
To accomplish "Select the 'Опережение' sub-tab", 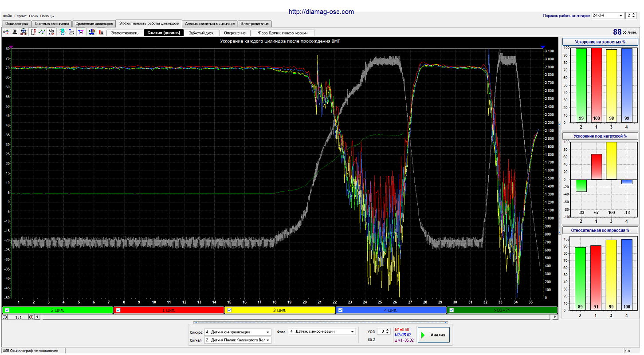I will (235, 33).
